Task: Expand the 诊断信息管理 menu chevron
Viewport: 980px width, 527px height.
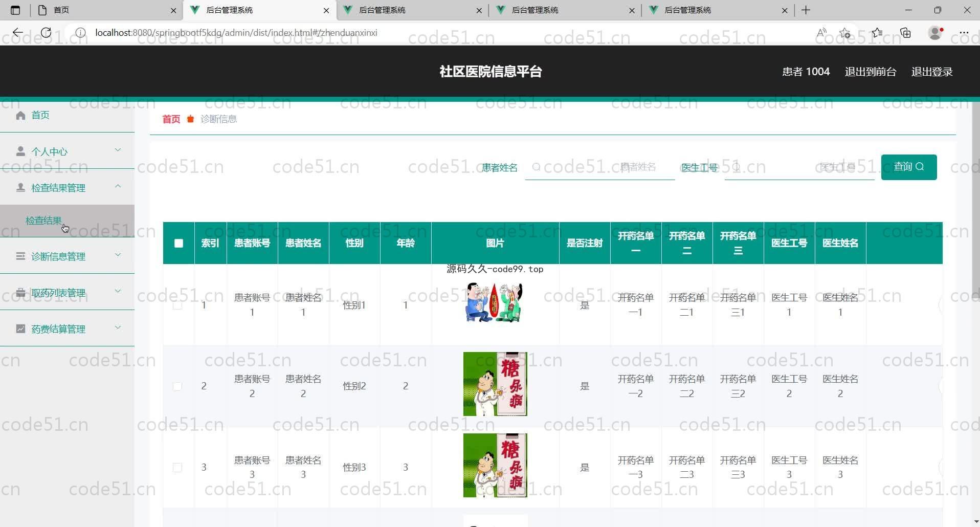Action: coord(118,255)
